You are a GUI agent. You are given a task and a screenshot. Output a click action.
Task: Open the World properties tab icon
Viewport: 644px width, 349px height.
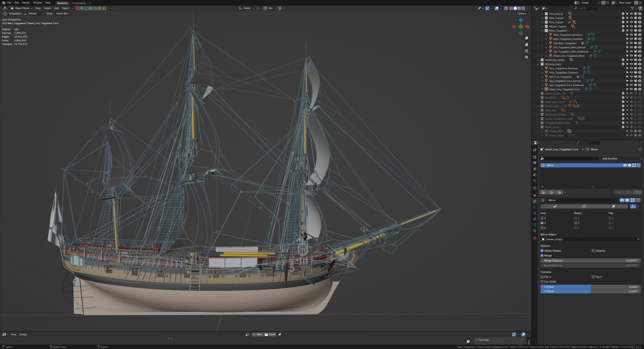[x=534, y=181]
